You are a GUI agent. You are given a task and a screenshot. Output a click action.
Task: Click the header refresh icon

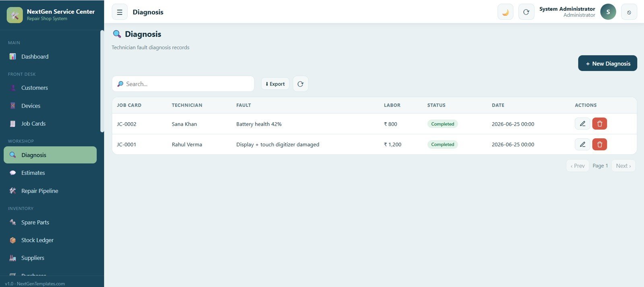click(526, 12)
